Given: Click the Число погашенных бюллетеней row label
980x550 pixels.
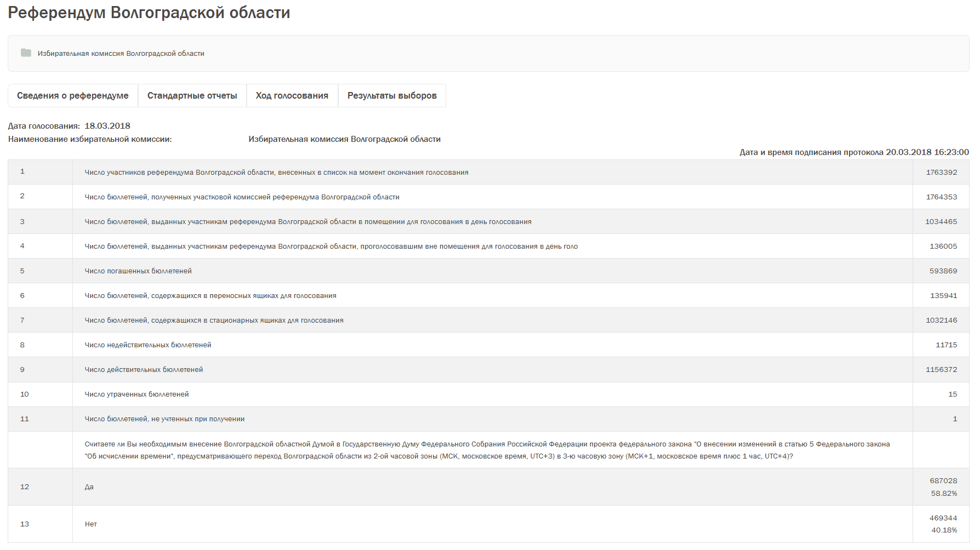Looking at the screenshot, I should tap(138, 271).
